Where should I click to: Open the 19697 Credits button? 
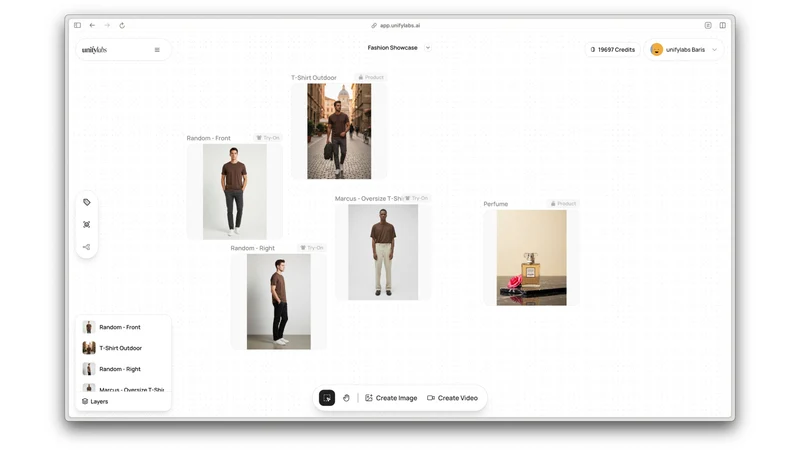point(612,49)
